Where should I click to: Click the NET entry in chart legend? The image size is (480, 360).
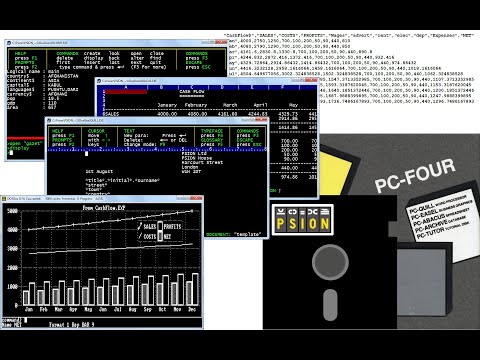[165, 236]
